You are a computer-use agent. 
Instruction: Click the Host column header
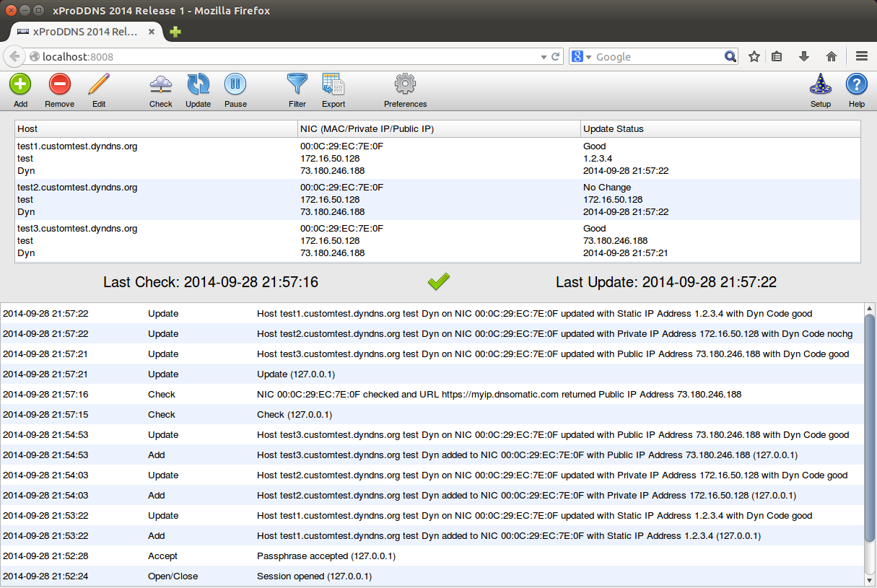157,128
